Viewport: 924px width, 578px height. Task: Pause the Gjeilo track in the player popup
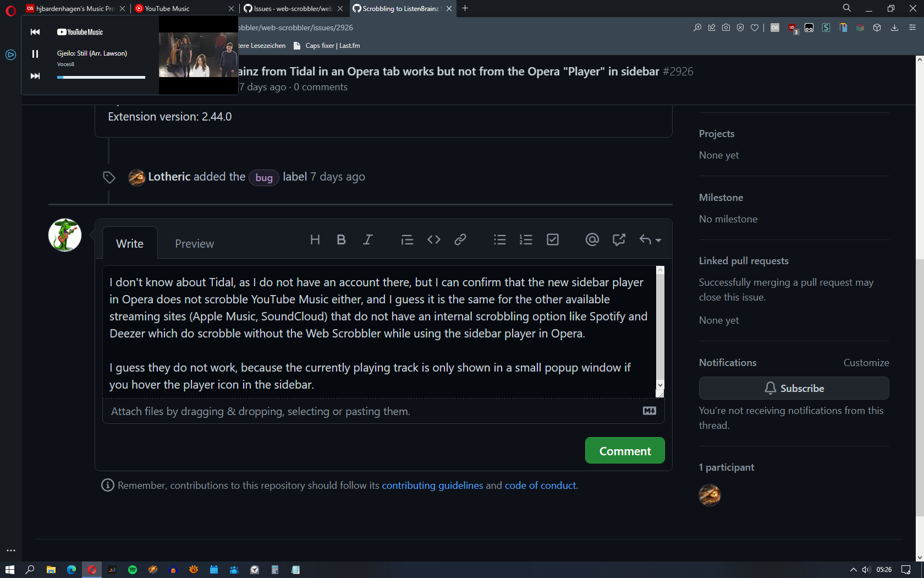point(35,53)
